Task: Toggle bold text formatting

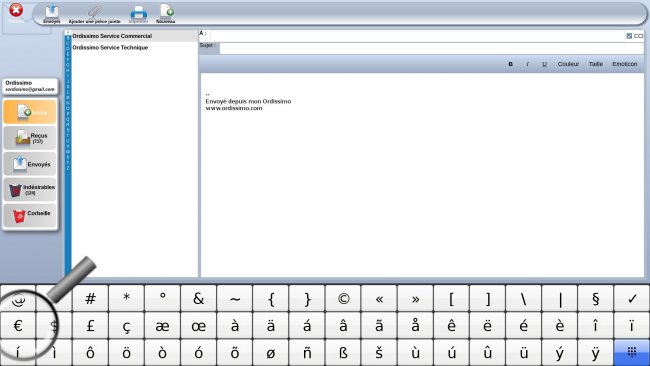Action: point(510,64)
